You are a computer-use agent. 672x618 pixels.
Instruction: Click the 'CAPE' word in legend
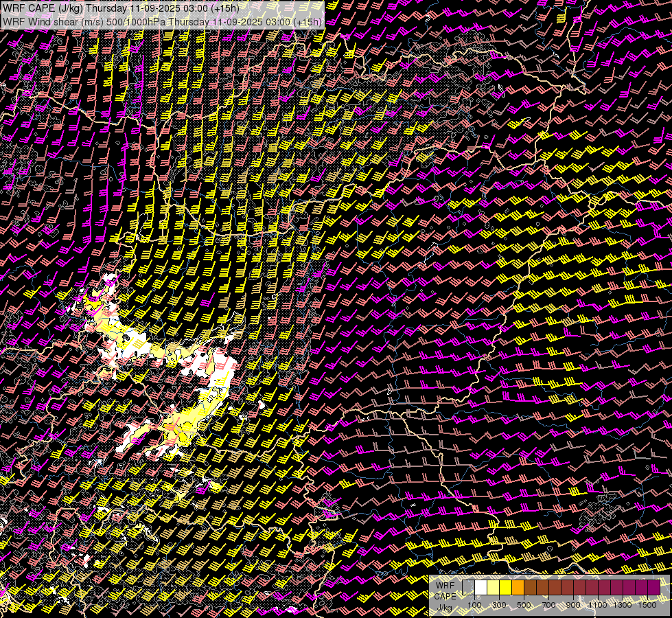point(445,597)
